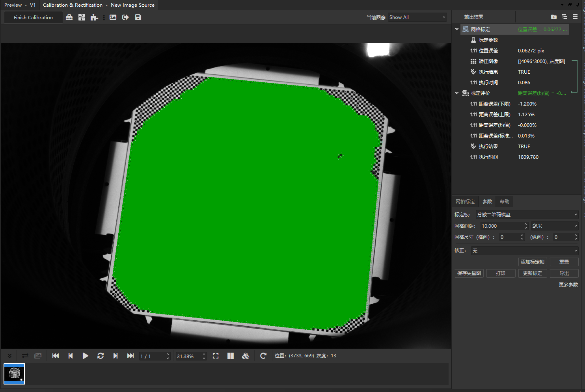Image resolution: width=585 pixels, height=392 pixels.
Task: Select the 矫正图像 output row
Action: 515,61
